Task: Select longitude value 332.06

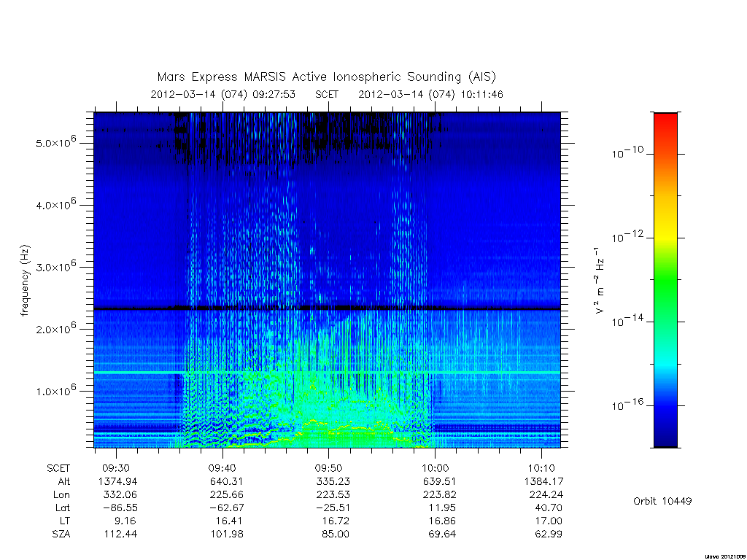Action: [x=120, y=495]
